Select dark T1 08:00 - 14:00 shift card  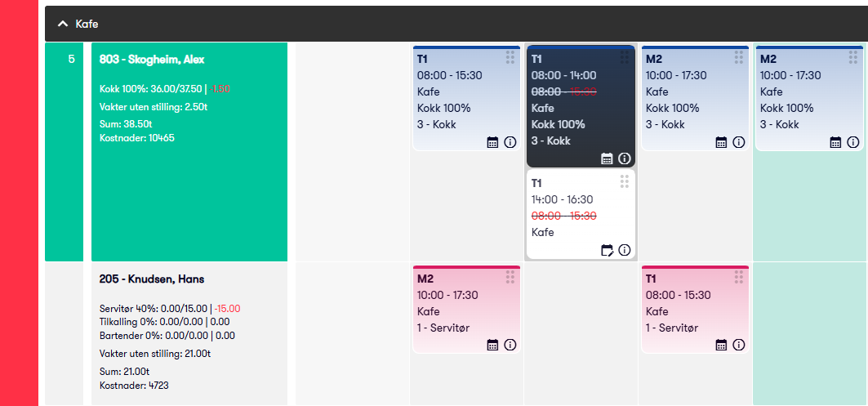coord(581,106)
